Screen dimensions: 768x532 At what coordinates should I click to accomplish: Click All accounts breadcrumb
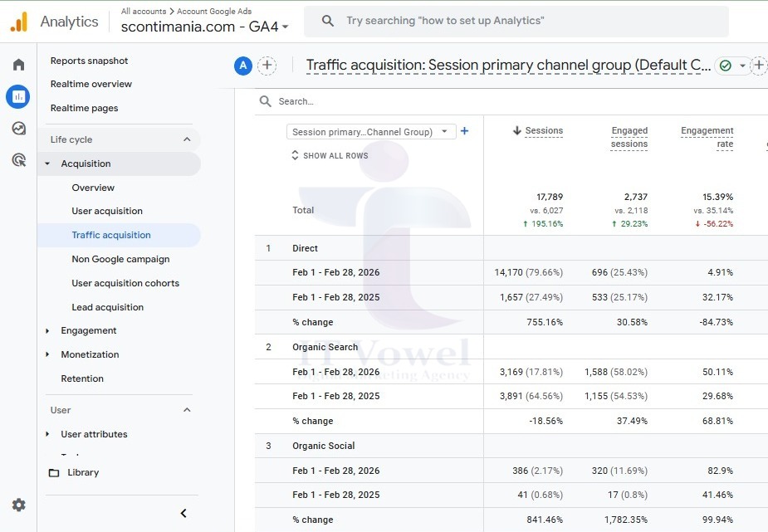(144, 12)
